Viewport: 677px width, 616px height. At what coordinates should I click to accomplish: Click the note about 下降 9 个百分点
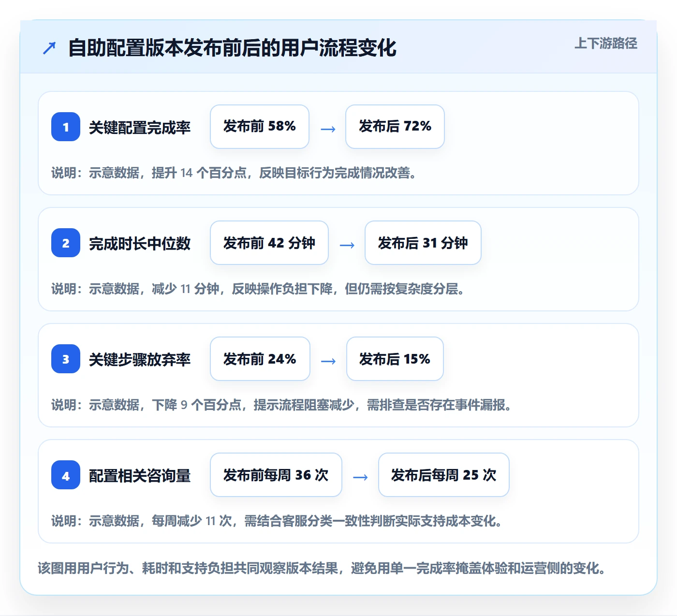tap(281, 405)
